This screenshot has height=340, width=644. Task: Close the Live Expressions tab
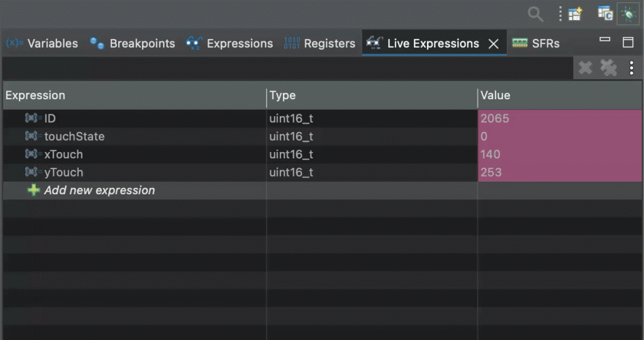(494, 44)
